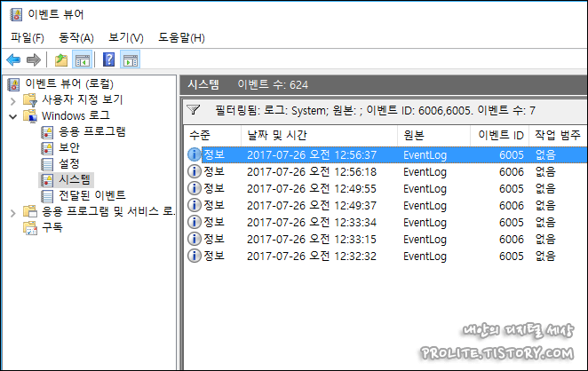Collapse the Windows 로그 node
The image size is (588, 371).
pos(13,116)
